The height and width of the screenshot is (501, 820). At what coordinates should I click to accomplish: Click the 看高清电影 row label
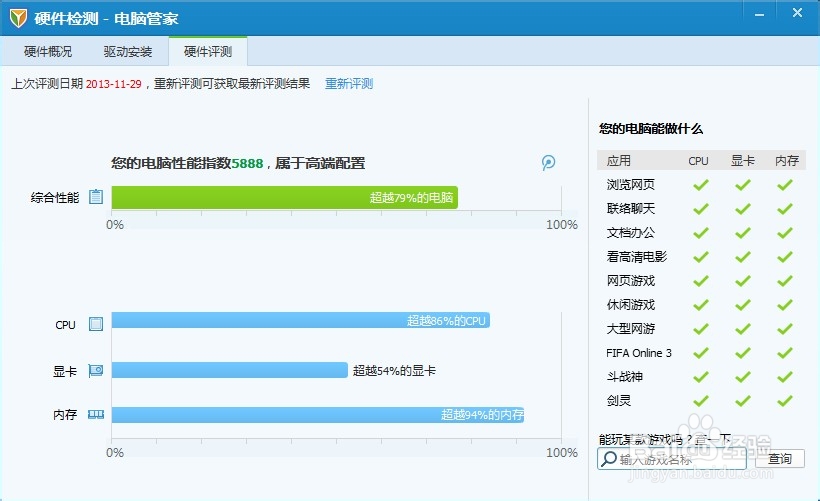[637, 257]
